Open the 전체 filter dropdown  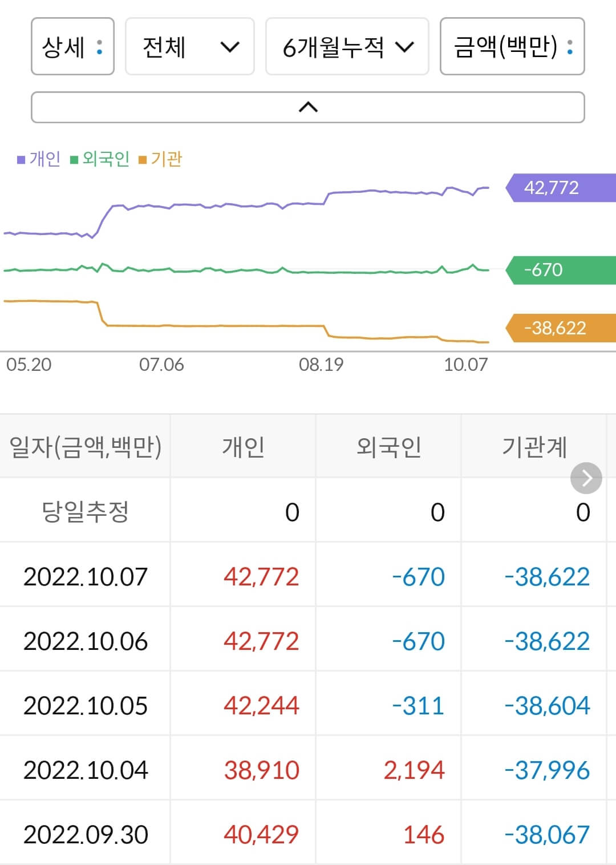190,47
